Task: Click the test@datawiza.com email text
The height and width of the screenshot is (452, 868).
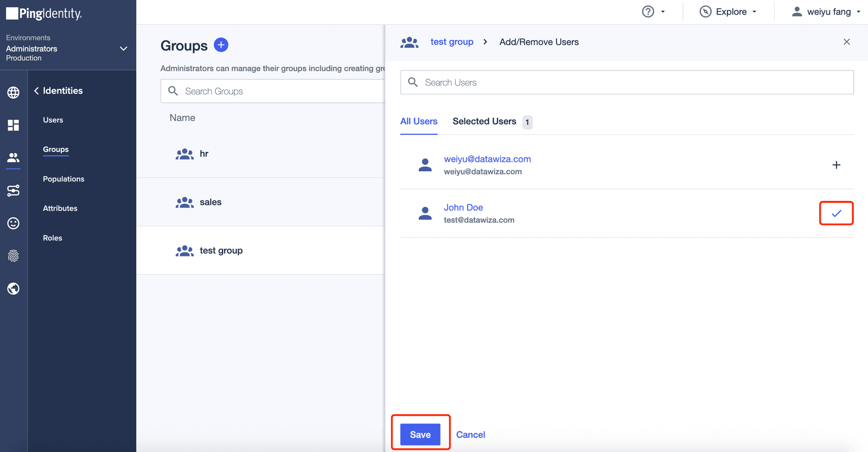Action: [x=479, y=220]
